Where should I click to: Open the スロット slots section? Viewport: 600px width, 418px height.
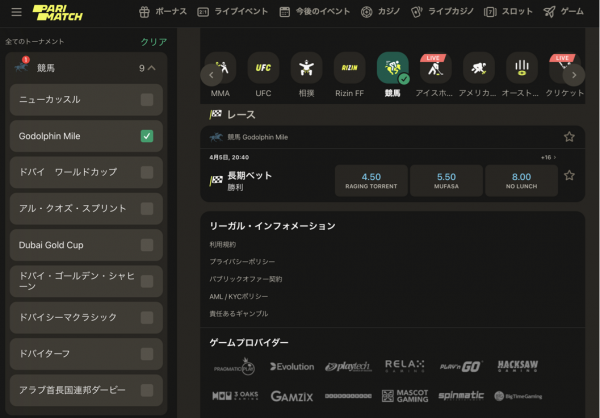pos(508,12)
